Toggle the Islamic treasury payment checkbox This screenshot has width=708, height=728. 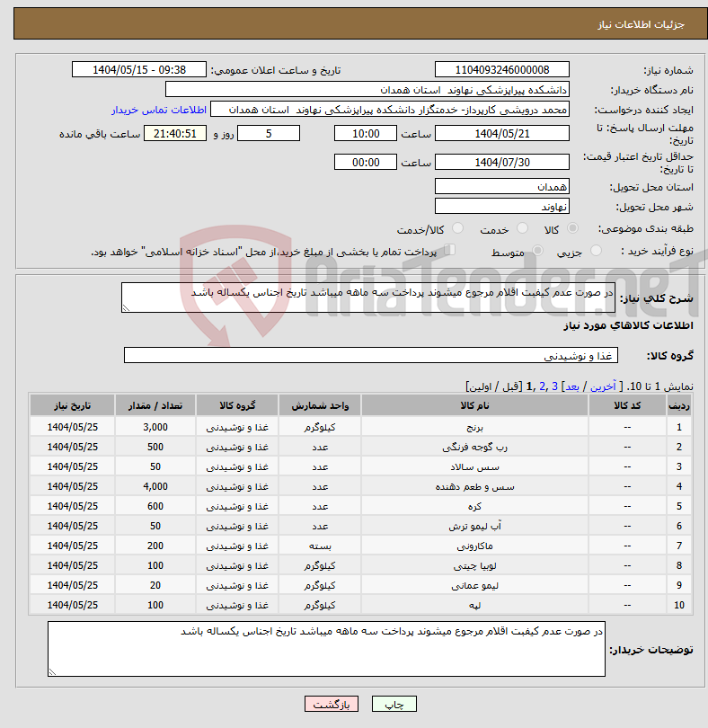(x=449, y=250)
